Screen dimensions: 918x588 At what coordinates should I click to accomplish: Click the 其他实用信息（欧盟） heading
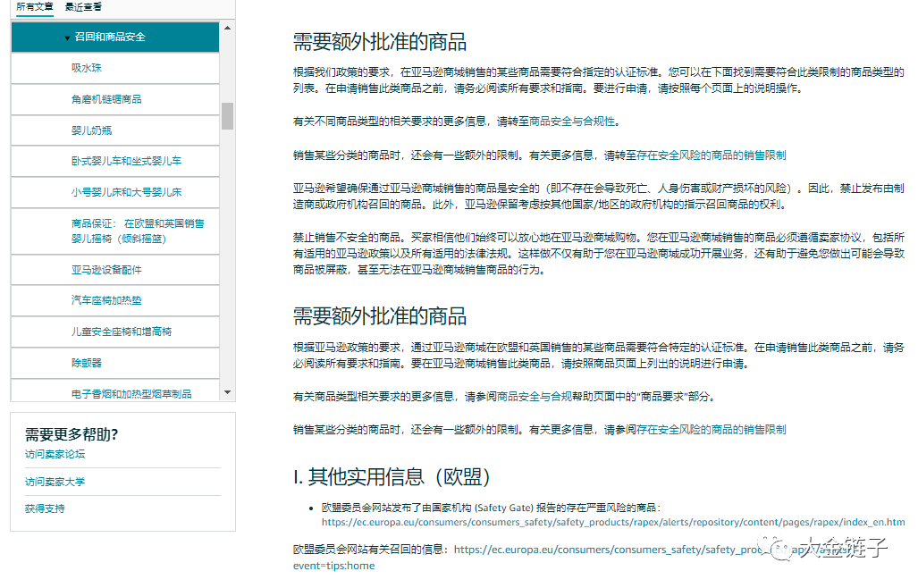(x=392, y=477)
